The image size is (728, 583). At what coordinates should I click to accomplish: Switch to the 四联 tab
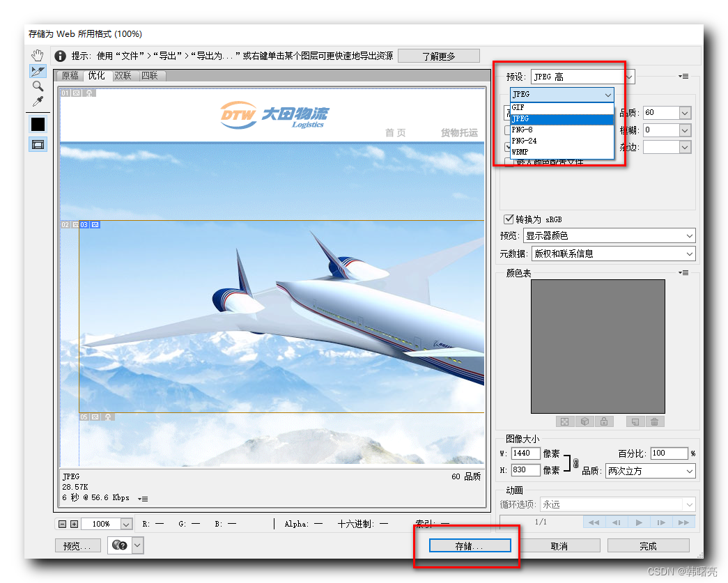click(150, 76)
